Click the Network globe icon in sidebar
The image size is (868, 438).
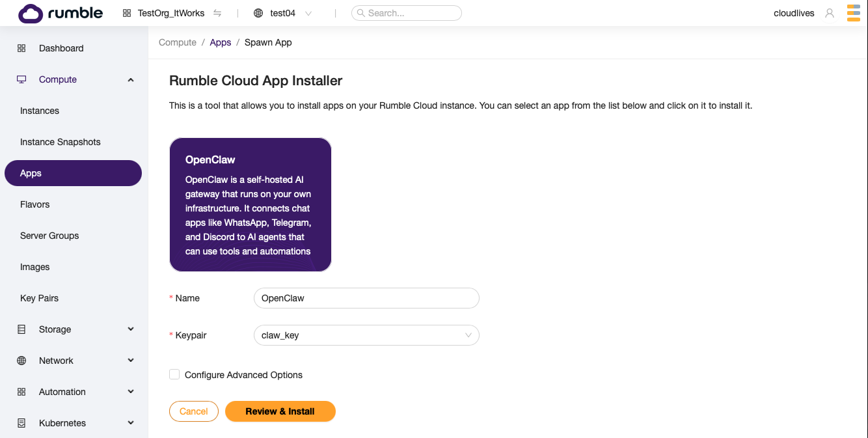point(21,361)
